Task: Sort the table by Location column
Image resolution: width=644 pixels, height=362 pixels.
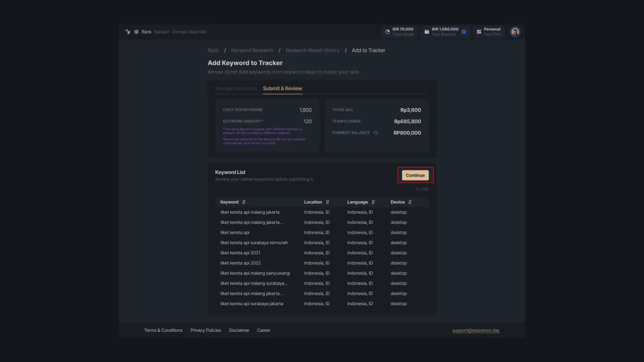Action: 328,202
